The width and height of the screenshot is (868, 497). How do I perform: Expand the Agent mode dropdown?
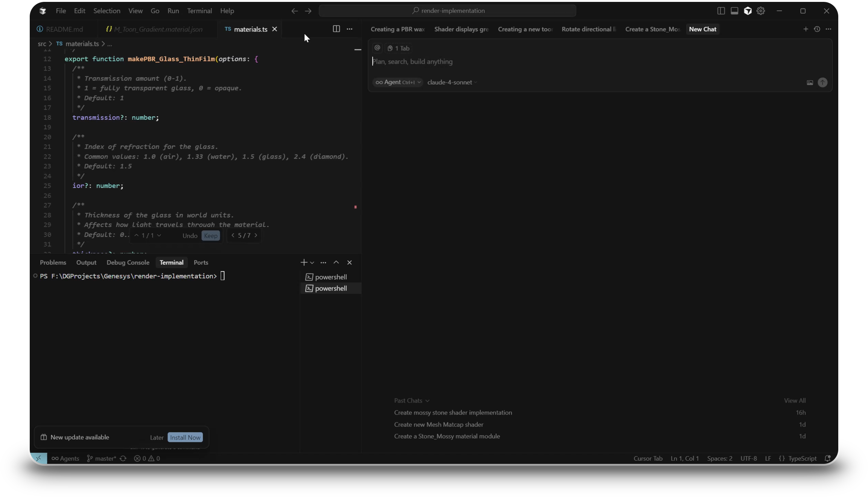click(397, 82)
